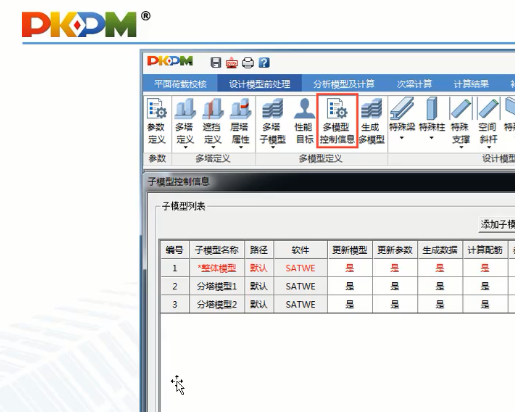The image size is (515, 412).
Task: Open Help via the question mark icon
Action: click(x=264, y=62)
